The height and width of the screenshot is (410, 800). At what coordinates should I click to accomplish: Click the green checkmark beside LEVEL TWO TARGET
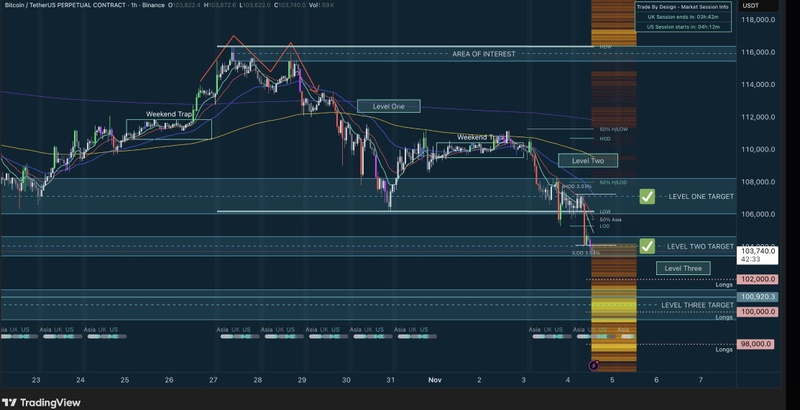point(647,246)
